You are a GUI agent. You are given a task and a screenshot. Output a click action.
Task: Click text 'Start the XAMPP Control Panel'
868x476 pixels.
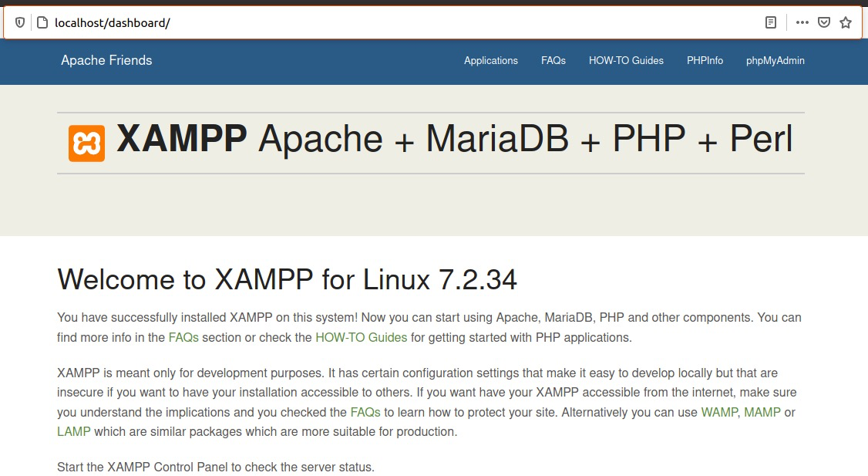[143, 468]
